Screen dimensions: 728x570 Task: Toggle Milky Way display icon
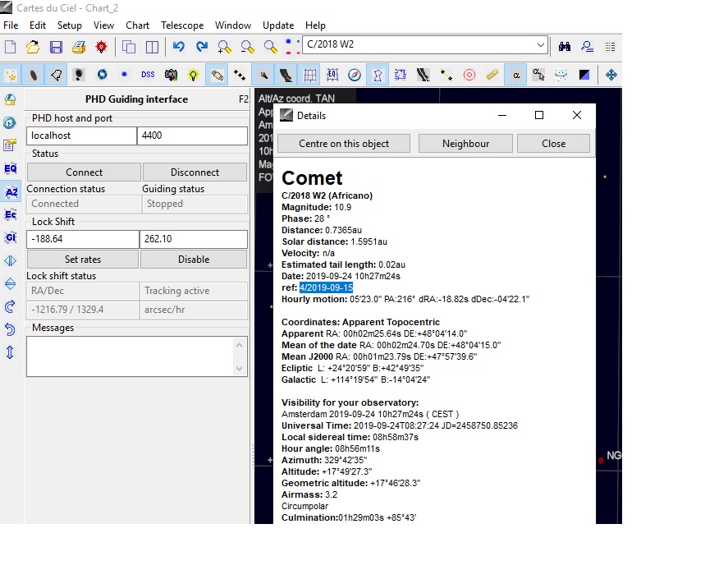[x=286, y=75]
